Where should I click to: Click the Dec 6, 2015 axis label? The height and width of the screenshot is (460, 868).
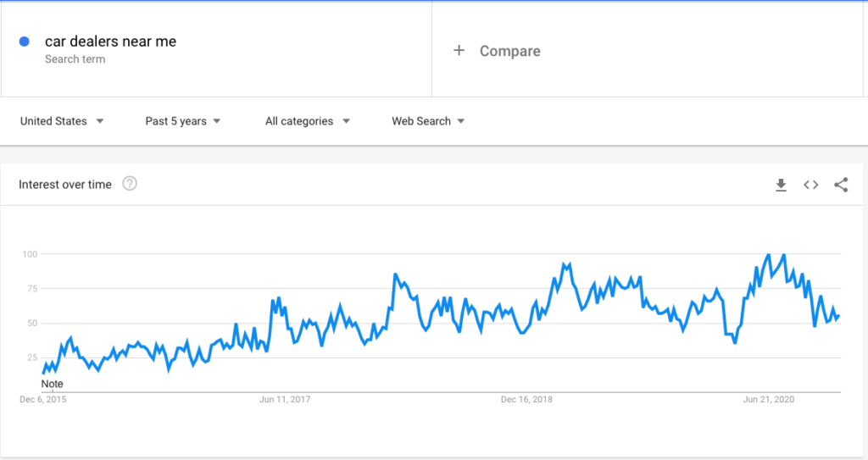[x=43, y=400]
